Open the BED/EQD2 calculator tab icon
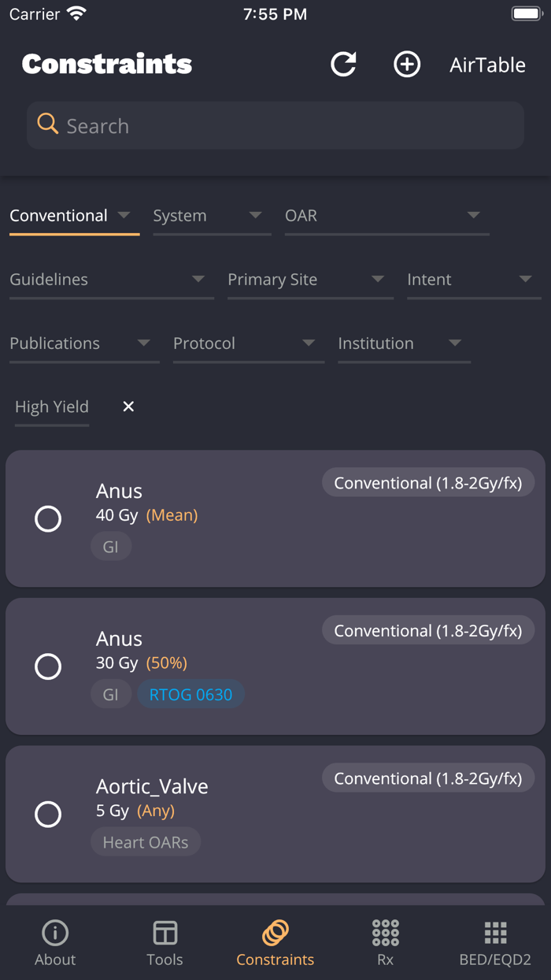This screenshot has height=980, width=551. click(495, 934)
